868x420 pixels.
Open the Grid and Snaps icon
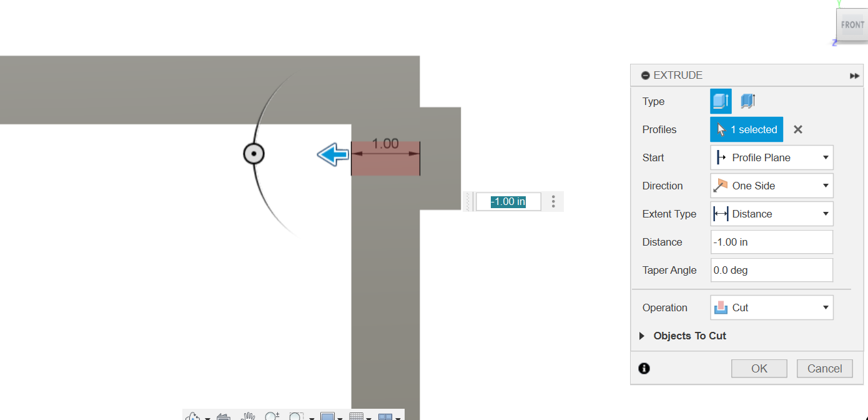coord(357,417)
